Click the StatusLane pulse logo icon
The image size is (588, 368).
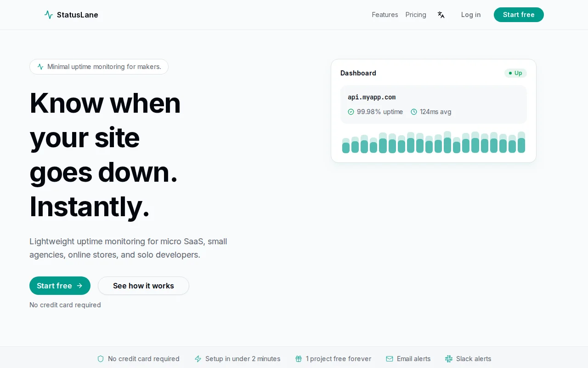pos(49,15)
